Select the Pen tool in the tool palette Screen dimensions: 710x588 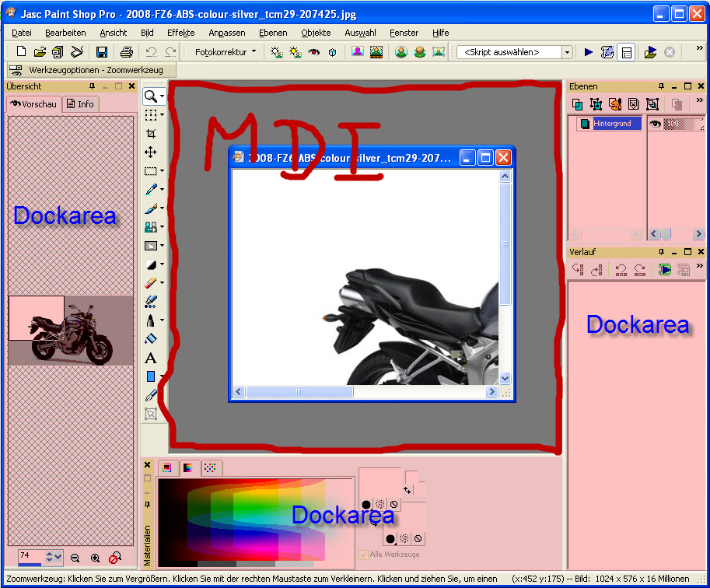click(x=151, y=395)
